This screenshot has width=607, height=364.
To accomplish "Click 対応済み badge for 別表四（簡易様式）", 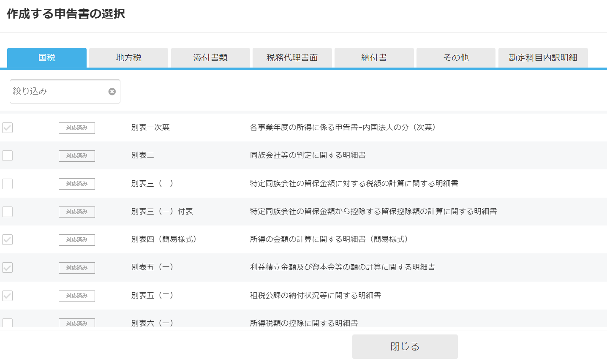I will 77,240.
